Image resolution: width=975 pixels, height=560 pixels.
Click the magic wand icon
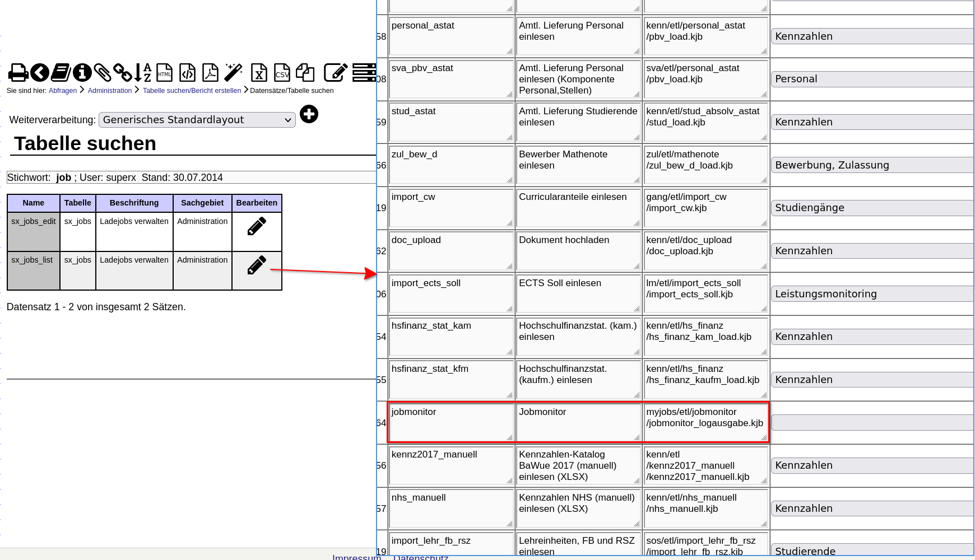(x=233, y=73)
